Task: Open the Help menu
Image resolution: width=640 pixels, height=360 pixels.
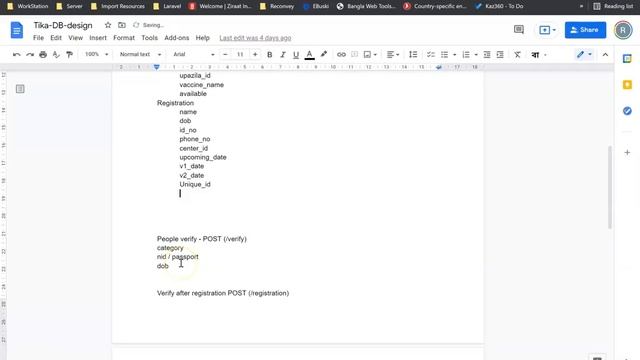Action: tap(202, 38)
